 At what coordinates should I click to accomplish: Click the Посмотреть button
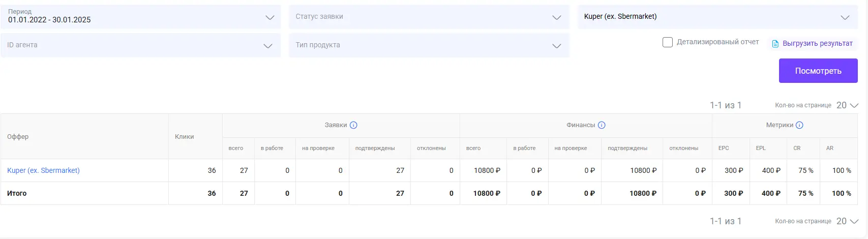[x=818, y=71]
